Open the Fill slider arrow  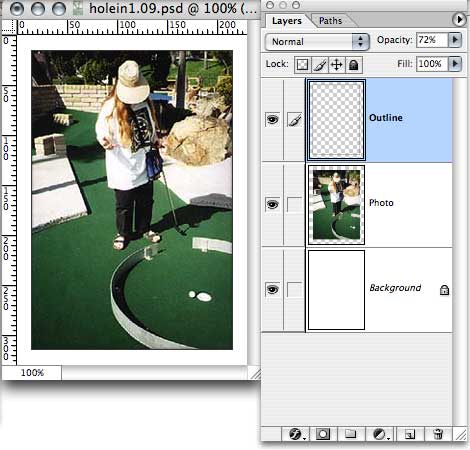coord(455,63)
